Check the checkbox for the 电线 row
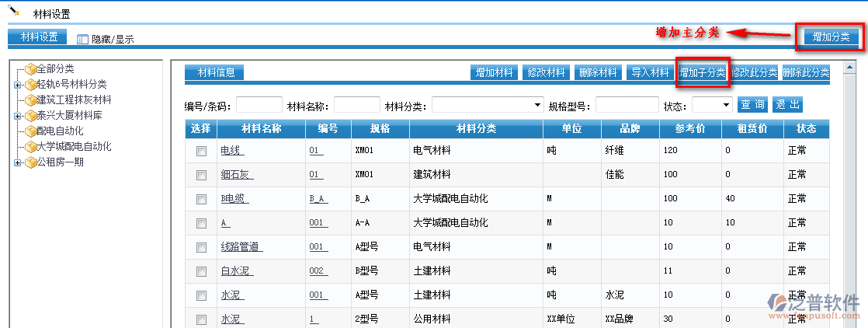868x328 pixels. click(201, 152)
